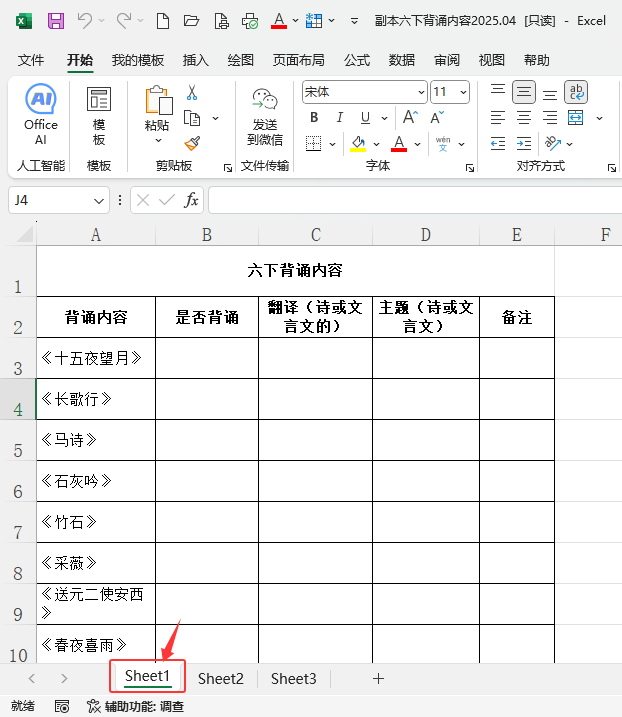This screenshot has width=622, height=717.
Task: Expand paste options arrow
Action: pos(158,140)
